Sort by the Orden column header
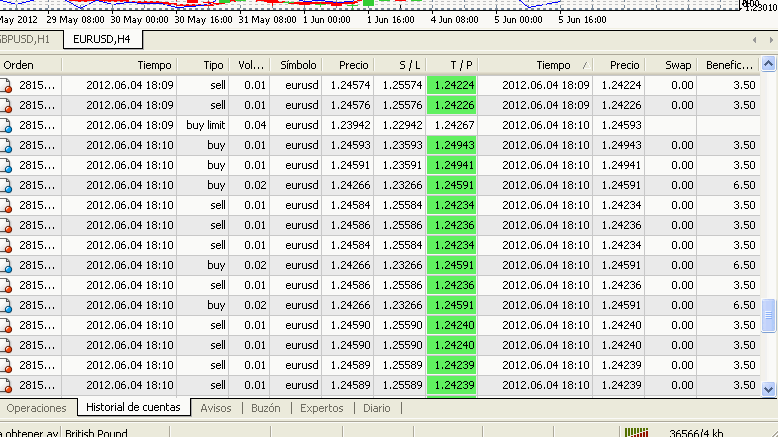Screen dimensions: 778x437 20,65
